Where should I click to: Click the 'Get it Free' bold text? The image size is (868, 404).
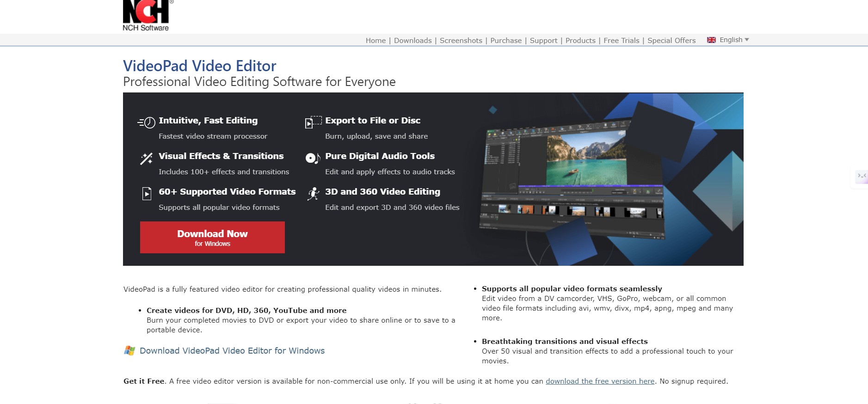(x=144, y=381)
